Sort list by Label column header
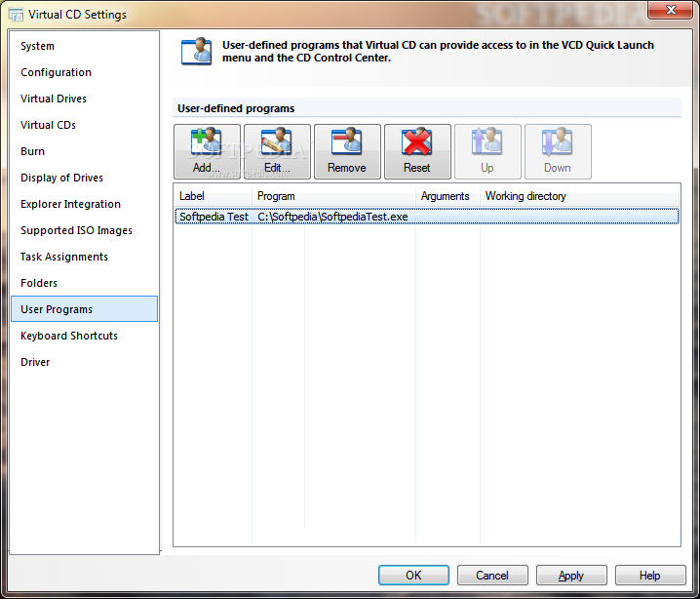This screenshot has height=599, width=700. [x=213, y=196]
